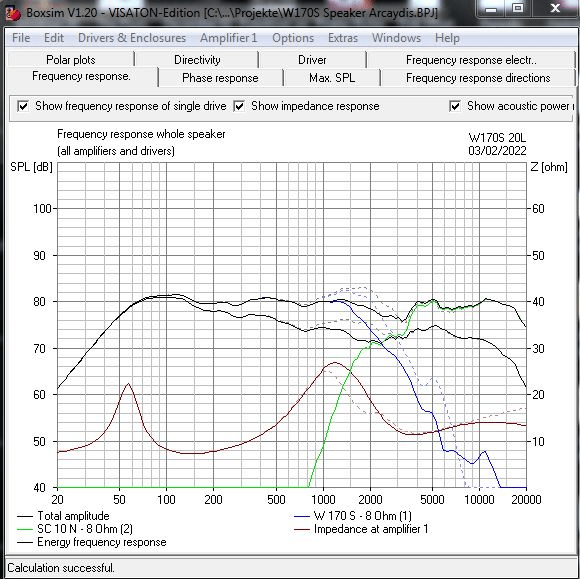Open the Max. SPL tab

click(332, 78)
